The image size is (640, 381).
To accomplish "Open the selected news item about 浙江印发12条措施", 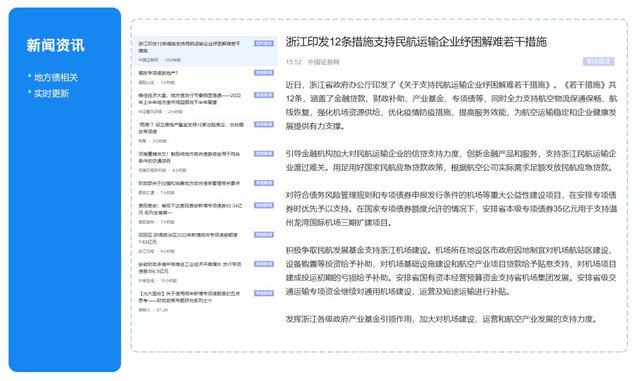I will pyautogui.click(x=206, y=51).
